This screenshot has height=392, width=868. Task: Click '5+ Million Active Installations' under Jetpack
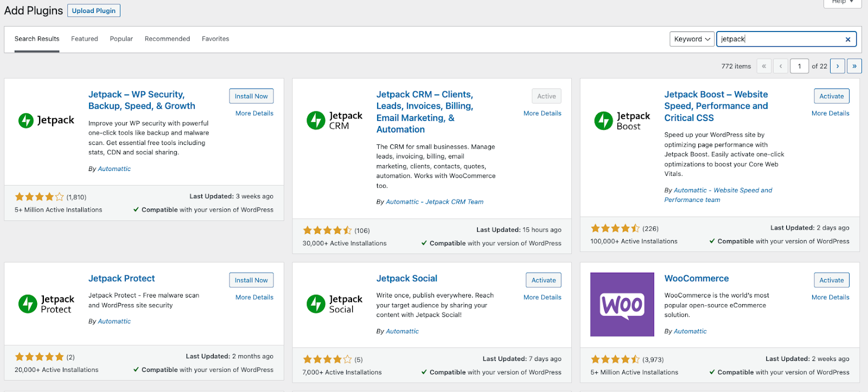coord(59,210)
